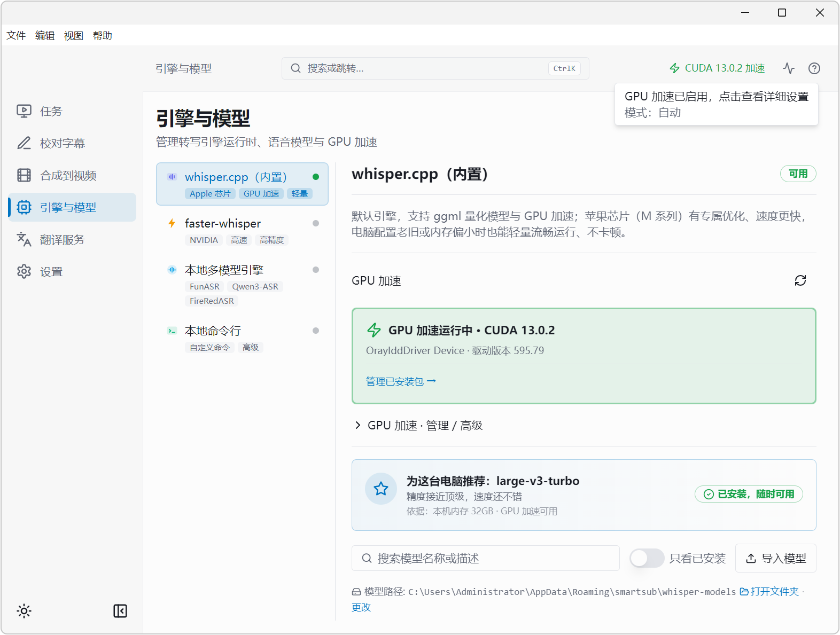Image resolution: width=840 pixels, height=635 pixels.
Task: Click the 导入模型 button
Action: coord(776,558)
